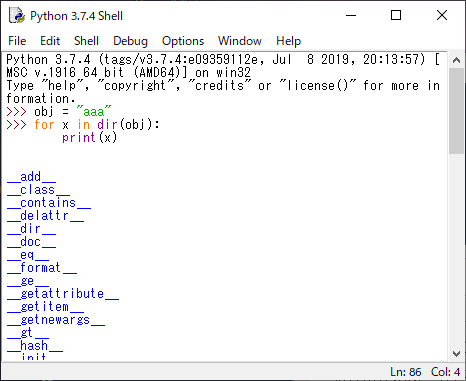Open the Options menu
Viewport: 466px width, 381px height.
coord(183,41)
